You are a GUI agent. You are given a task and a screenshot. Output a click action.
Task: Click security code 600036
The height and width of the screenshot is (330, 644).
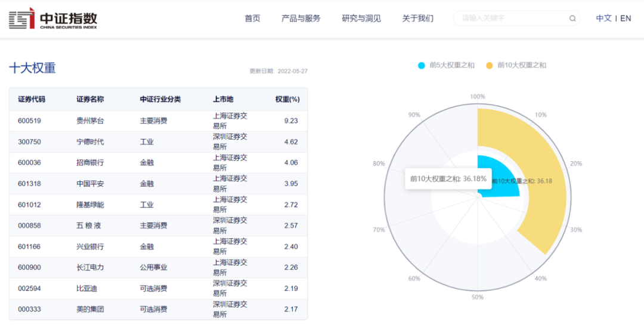coord(30,163)
